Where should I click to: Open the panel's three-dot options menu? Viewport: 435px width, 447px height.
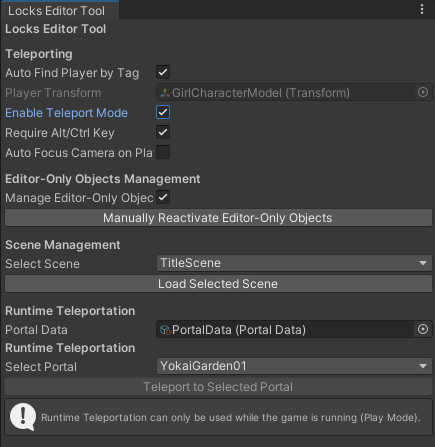(422, 9)
